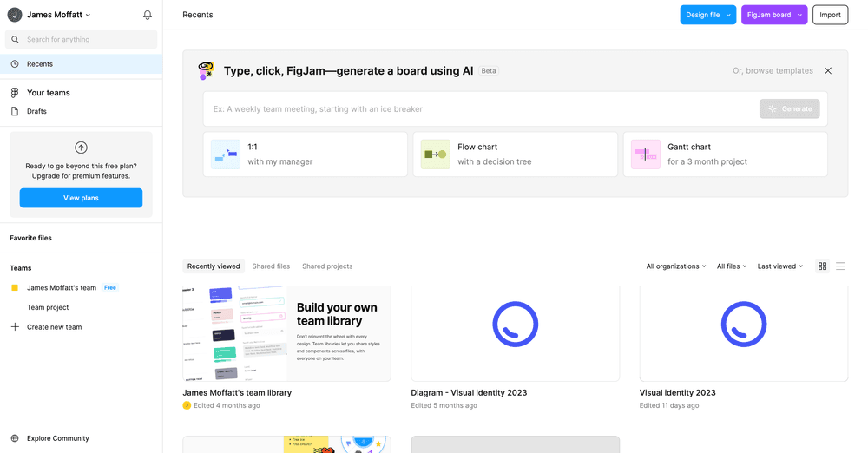Select the Recently viewed tab
Image resolution: width=868 pixels, height=453 pixels.
pyautogui.click(x=214, y=266)
